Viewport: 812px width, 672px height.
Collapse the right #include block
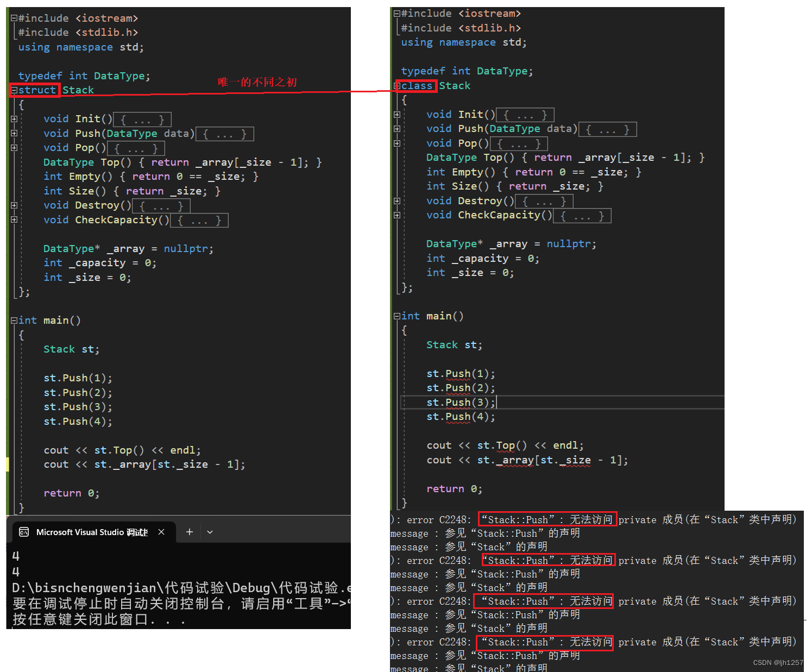click(397, 14)
